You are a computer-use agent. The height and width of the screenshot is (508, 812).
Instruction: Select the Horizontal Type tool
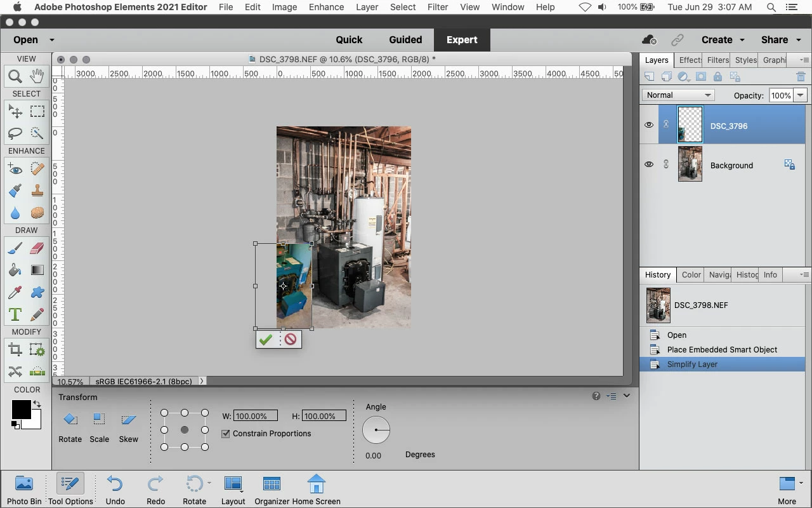15,314
